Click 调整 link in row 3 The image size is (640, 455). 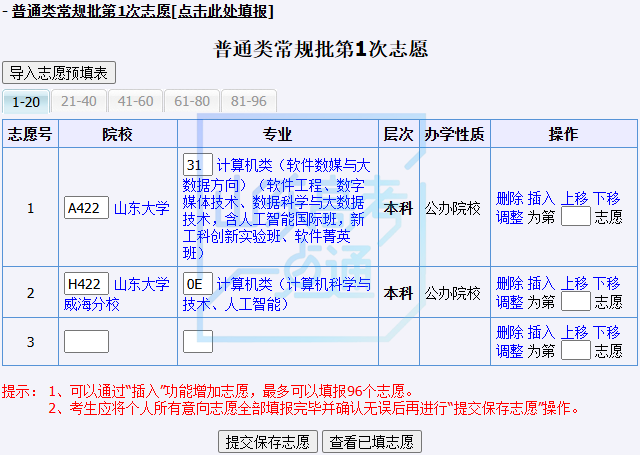pyautogui.click(x=509, y=350)
